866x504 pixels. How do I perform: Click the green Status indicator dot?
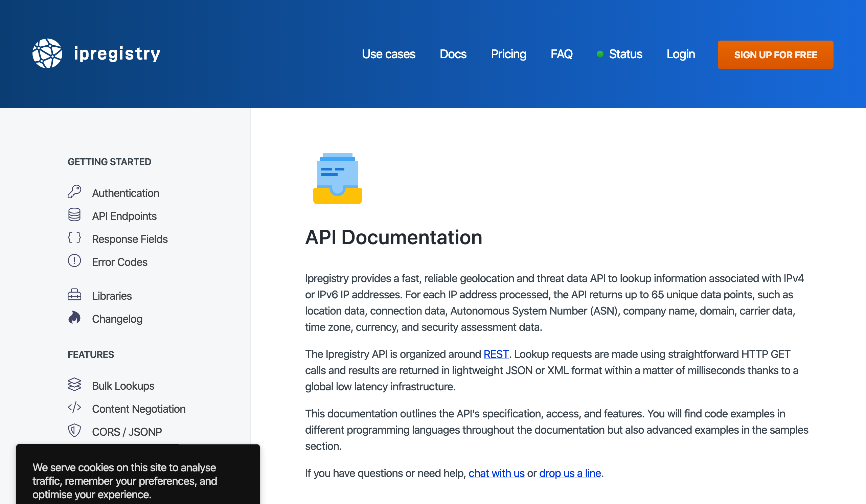coord(600,54)
